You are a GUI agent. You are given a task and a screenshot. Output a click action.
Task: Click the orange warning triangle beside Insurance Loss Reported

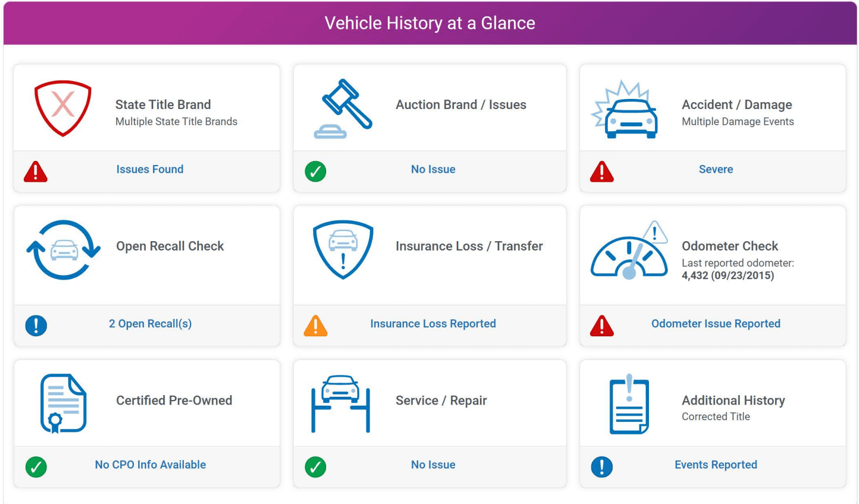coord(316,326)
